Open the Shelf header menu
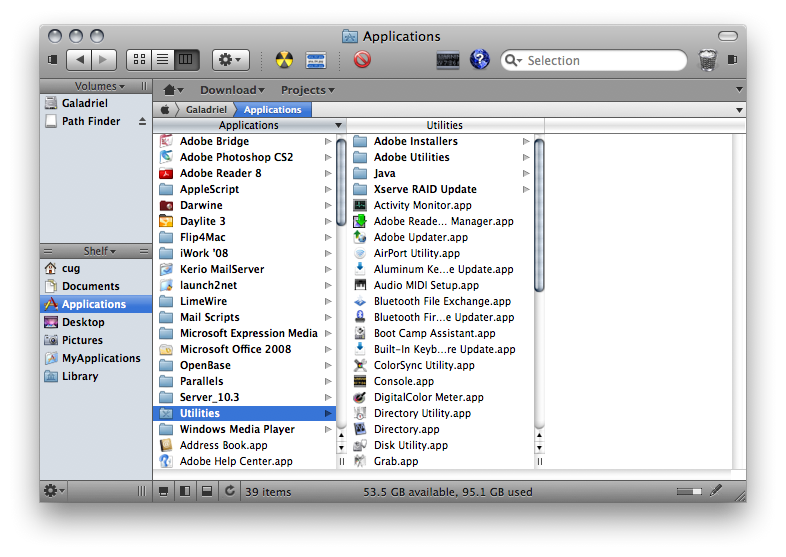786x557 pixels. coord(99,251)
